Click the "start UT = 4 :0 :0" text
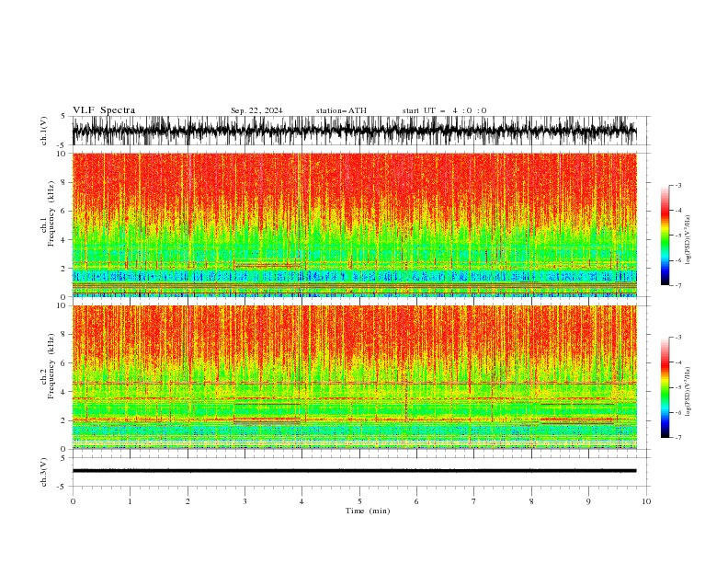Screen dimensions: 728x563 click(x=444, y=110)
